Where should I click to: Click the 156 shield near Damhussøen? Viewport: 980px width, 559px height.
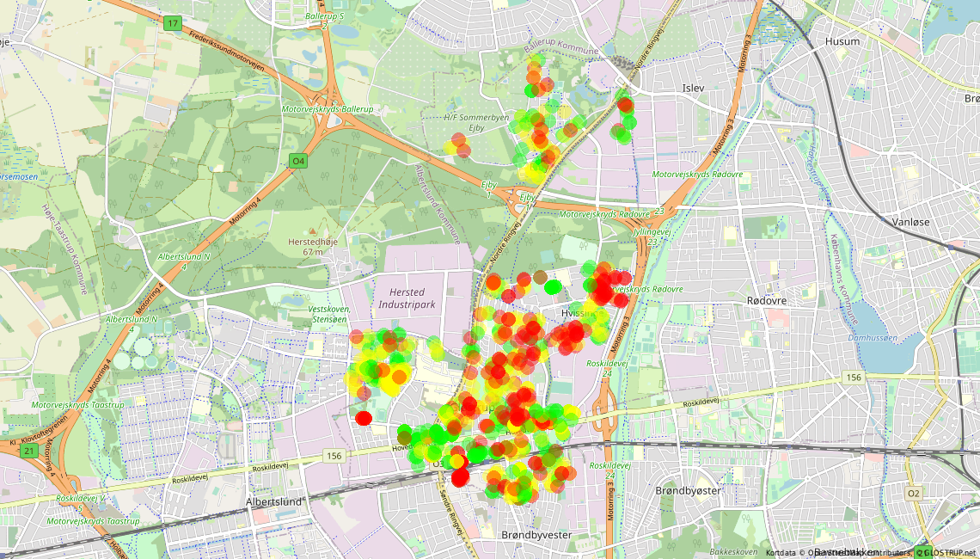pos(853,377)
